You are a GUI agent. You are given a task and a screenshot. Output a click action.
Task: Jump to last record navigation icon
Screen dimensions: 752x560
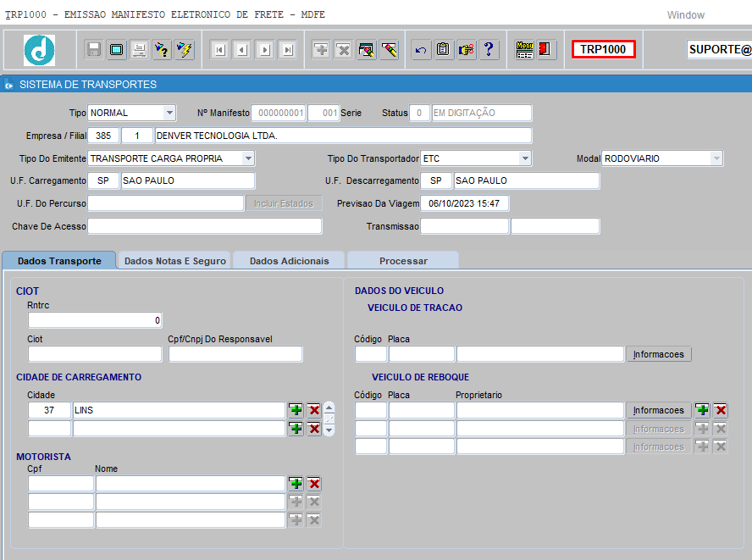coord(288,49)
